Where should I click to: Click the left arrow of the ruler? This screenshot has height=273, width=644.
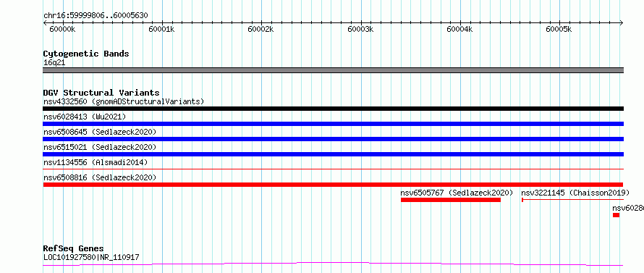[45, 22]
